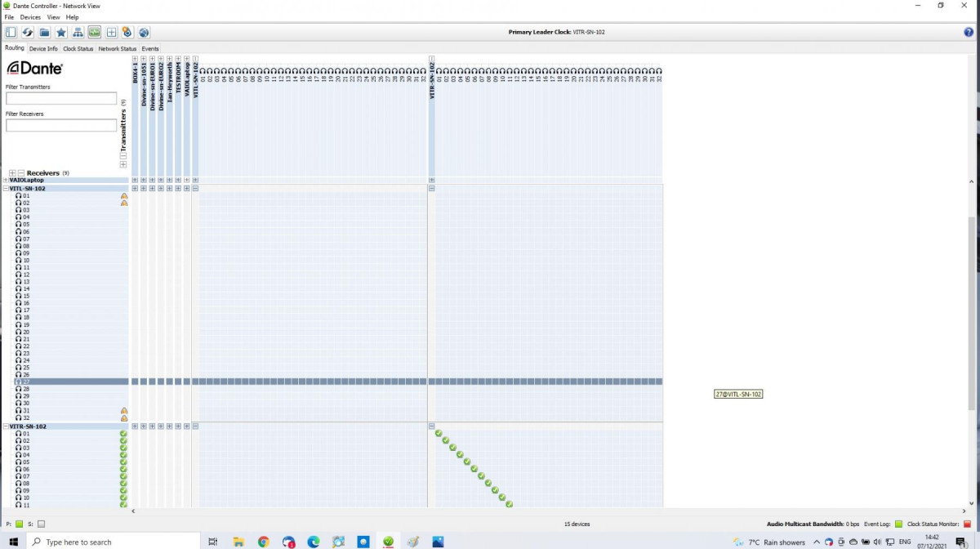Click the subscribed checkmark on VITR-SN-102 channel 01

[x=439, y=434]
